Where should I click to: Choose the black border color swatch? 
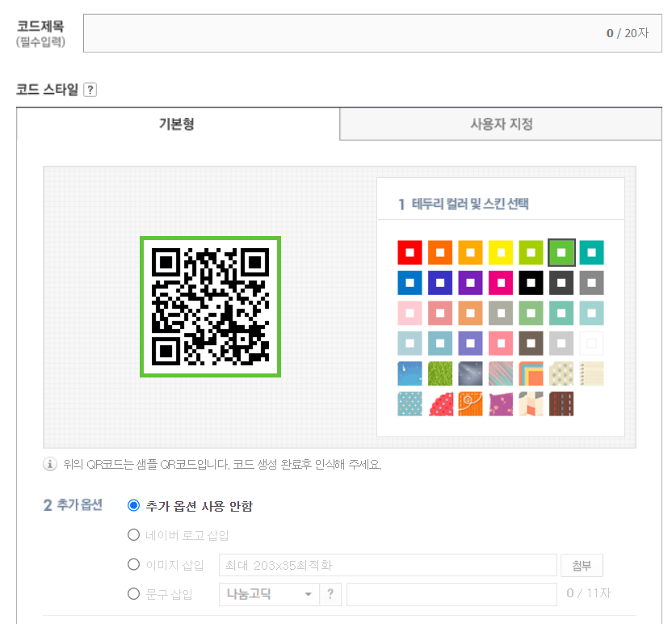531,283
